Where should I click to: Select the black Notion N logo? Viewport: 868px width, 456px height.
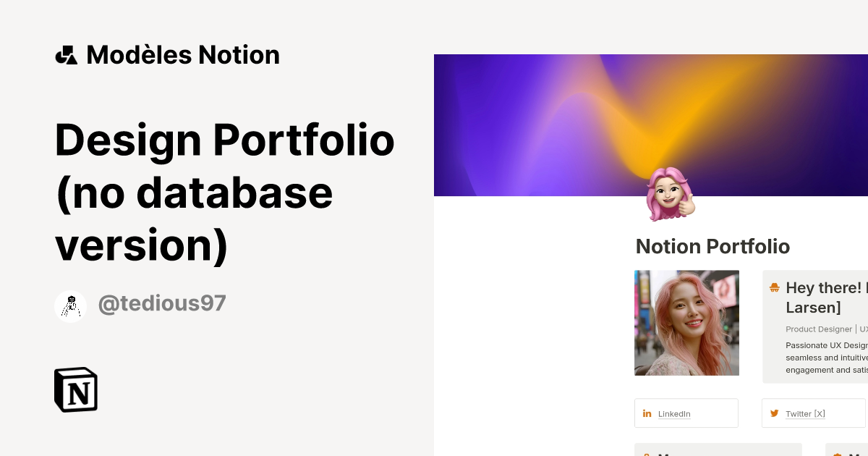(75, 389)
